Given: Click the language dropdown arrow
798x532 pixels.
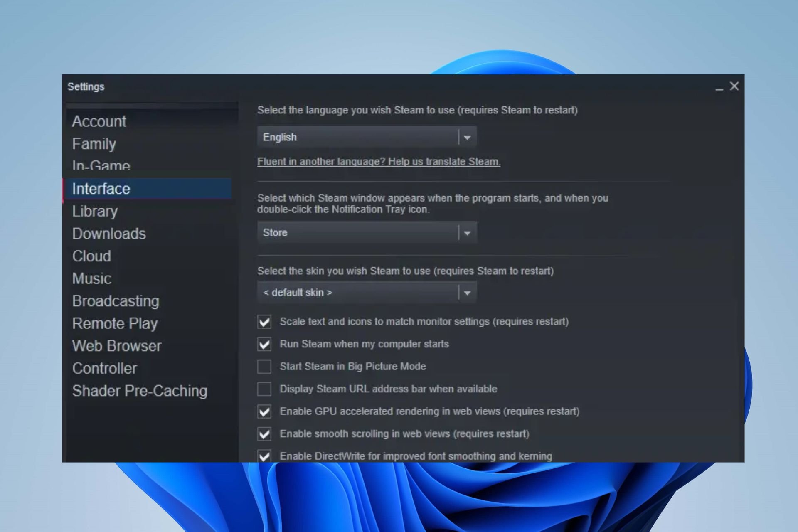Looking at the screenshot, I should click(x=467, y=137).
